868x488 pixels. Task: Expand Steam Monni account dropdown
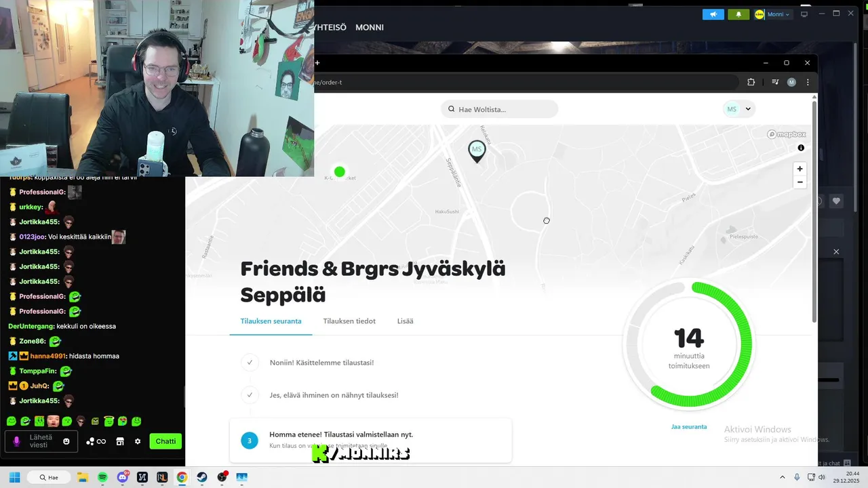pos(778,14)
